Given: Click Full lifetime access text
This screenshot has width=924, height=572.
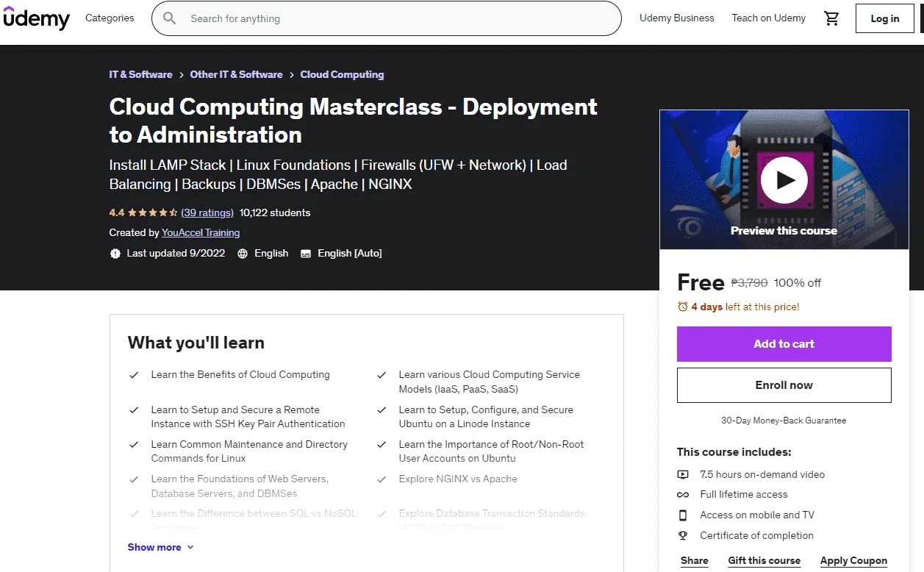Looking at the screenshot, I should pyautogui.click(x=744, y=494).
